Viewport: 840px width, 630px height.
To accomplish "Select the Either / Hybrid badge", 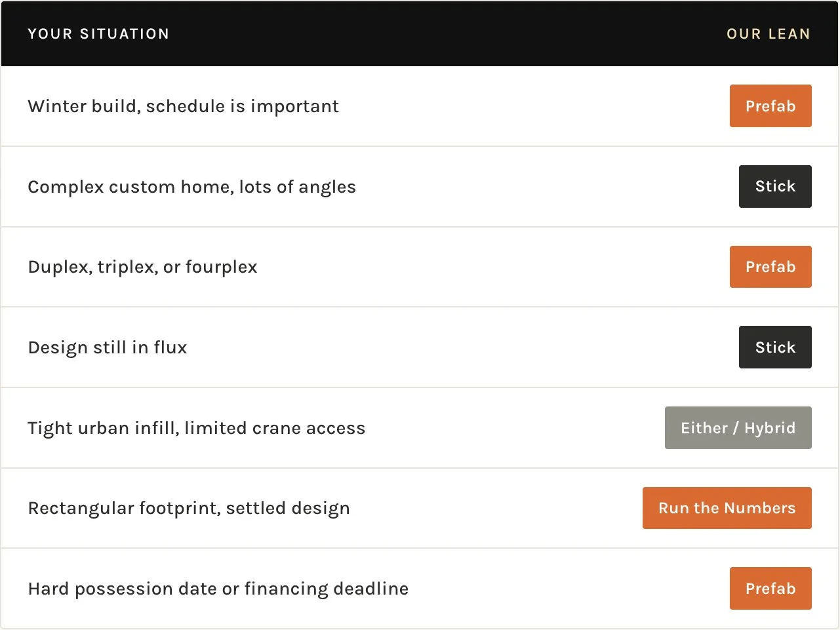I will pos(738,428).
